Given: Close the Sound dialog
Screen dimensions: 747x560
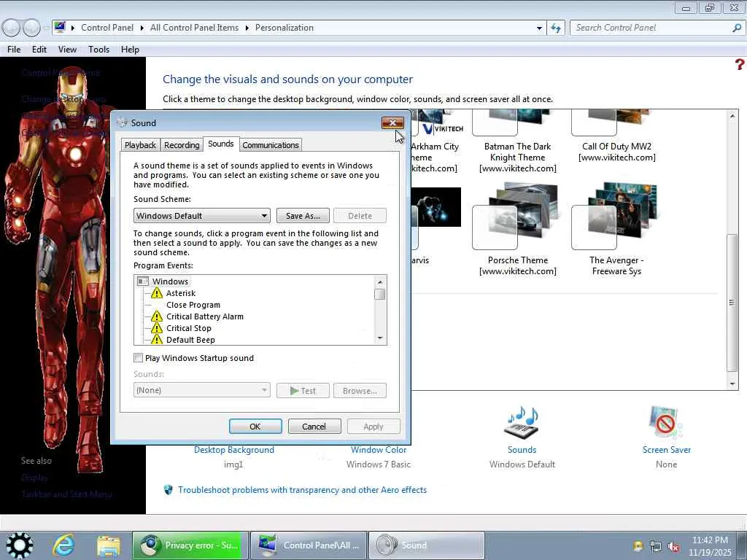Looking at the screenshot, I should [x=392, y=122].
